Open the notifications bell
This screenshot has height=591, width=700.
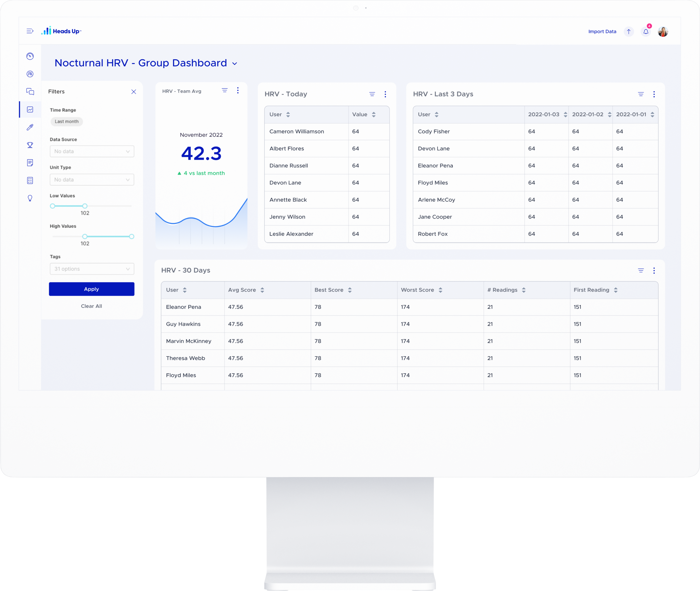(646, 31)
